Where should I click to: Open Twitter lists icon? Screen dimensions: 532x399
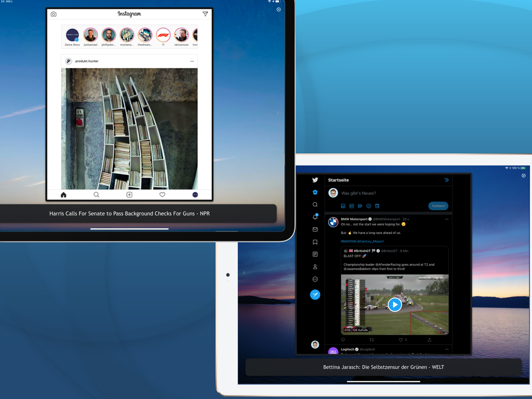pyautogui.click(x=315, y=254)
